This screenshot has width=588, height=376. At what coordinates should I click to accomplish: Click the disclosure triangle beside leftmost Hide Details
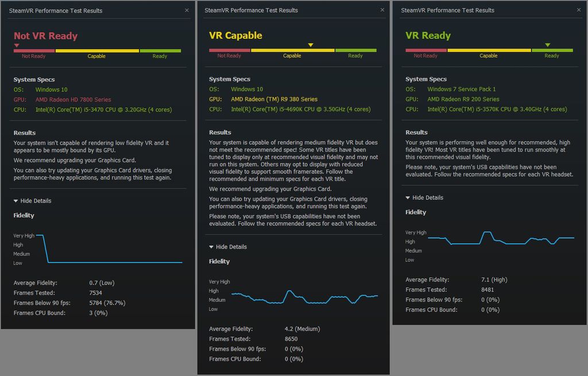point(14,200)
